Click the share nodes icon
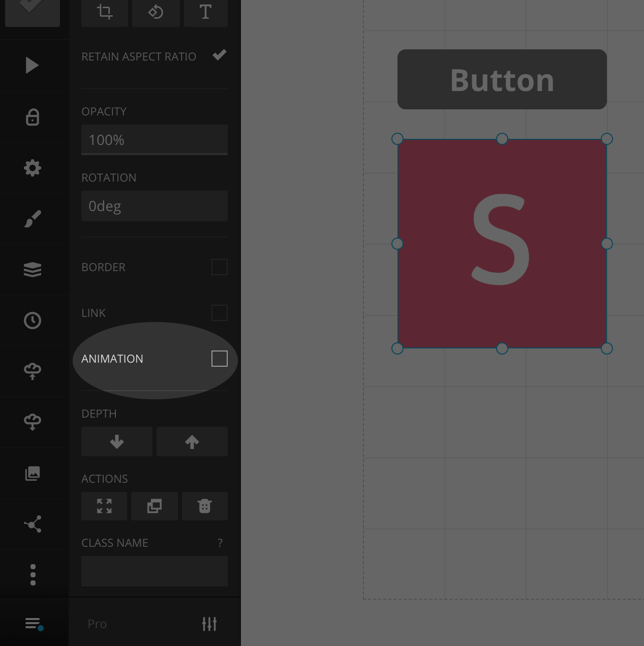The height and width of the screenshot is (646, 644). [x=33, y=524]
